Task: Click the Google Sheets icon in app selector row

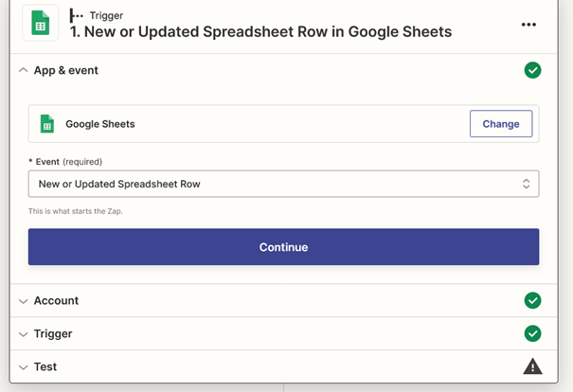Action: click(47, 124)
